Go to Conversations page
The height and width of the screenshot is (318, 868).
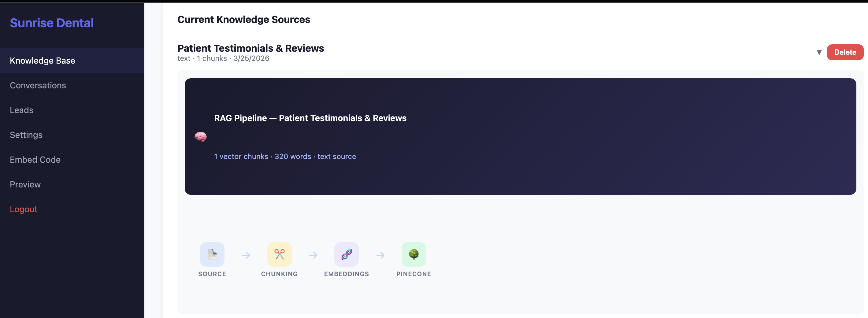38,85
